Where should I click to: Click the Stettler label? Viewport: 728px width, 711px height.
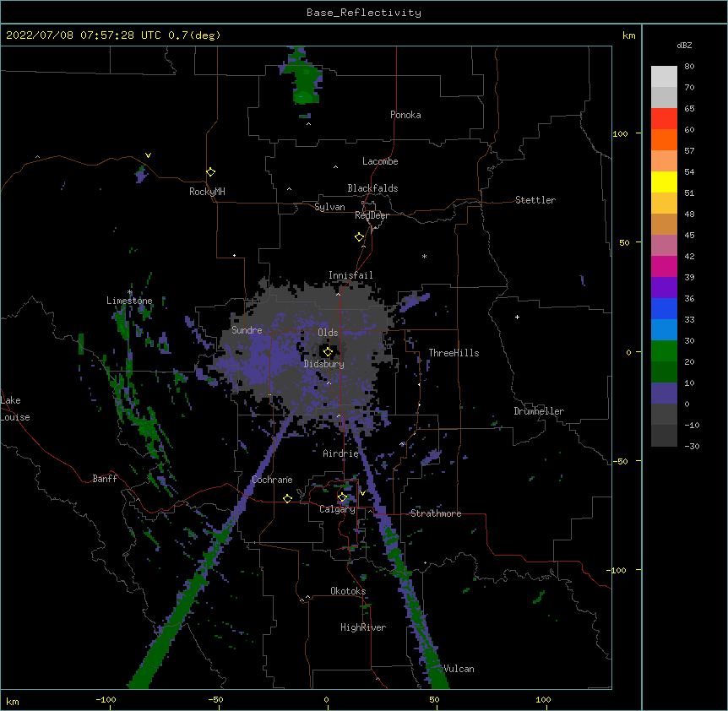[x=535, y=200]
